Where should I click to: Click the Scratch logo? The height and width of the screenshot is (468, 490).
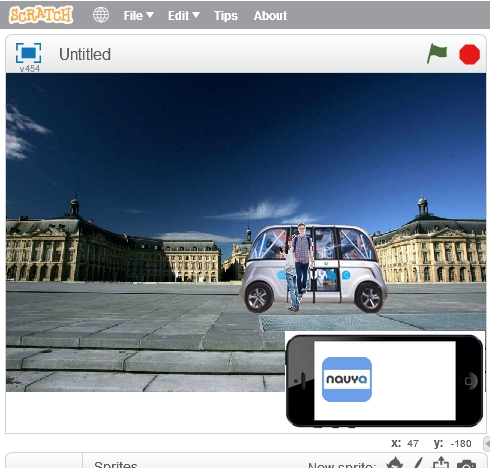[x=41, y=15]
